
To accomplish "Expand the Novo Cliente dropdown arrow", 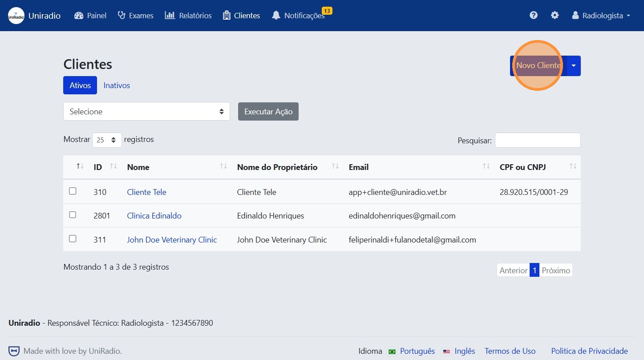I will coord(573,65).
